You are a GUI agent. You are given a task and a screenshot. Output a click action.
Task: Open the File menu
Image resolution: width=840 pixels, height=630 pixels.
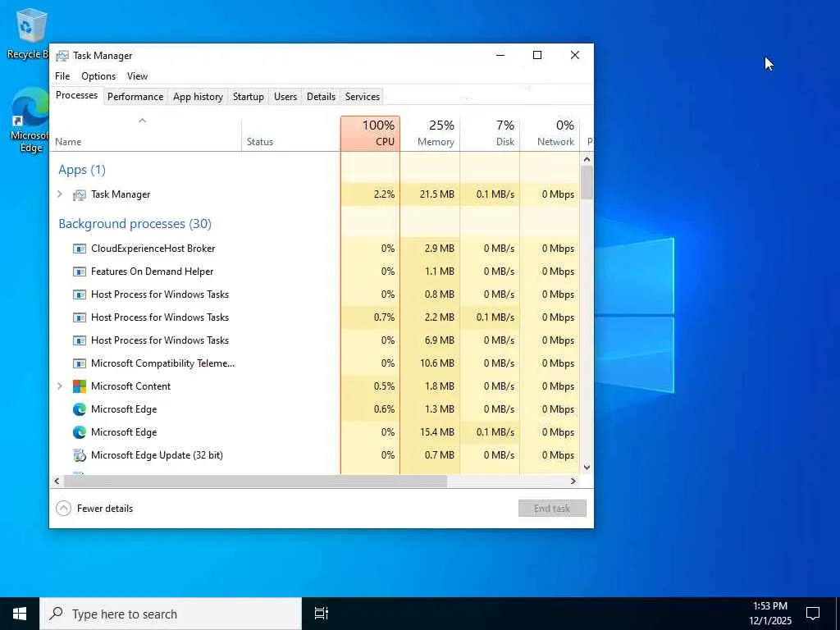(62, 76)
